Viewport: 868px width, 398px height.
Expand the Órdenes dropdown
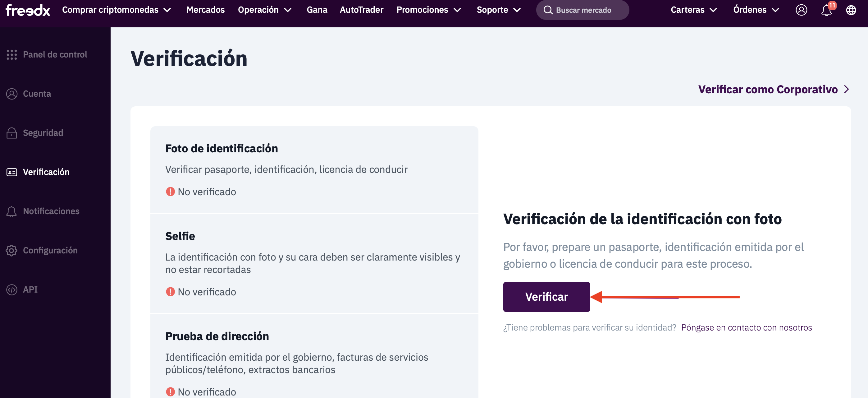[756, 10]
